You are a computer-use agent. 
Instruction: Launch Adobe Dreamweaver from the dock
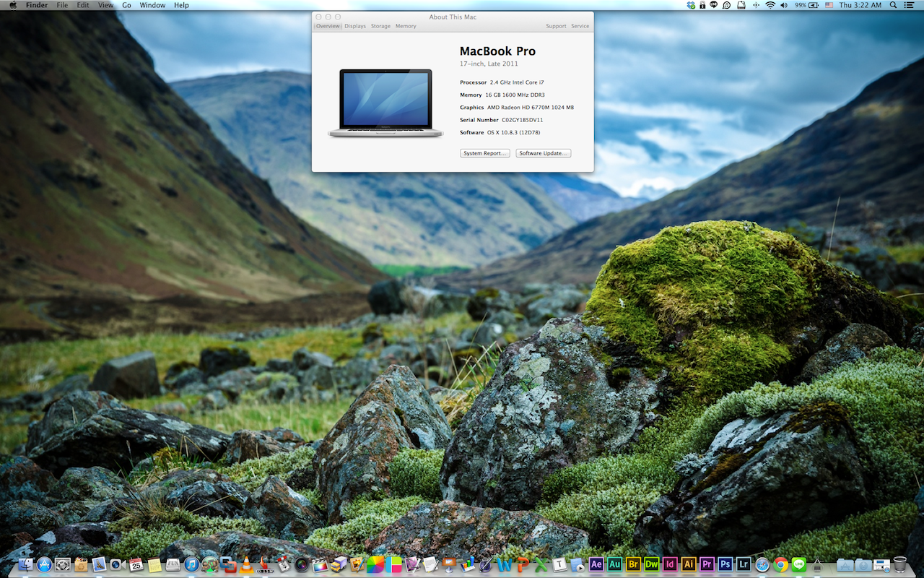click(x=652, y=564)
